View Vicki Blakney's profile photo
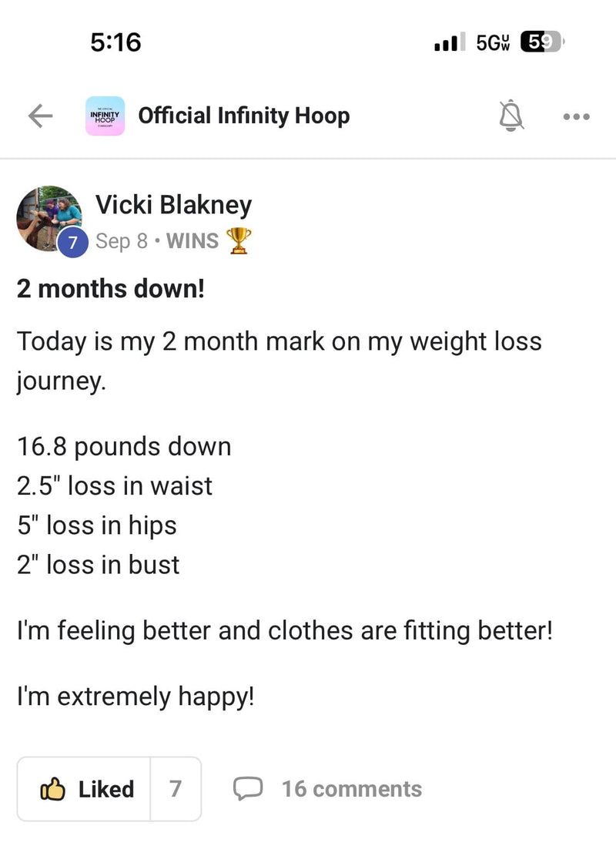Screen dimensions: 616x846 tap(48, 217)
